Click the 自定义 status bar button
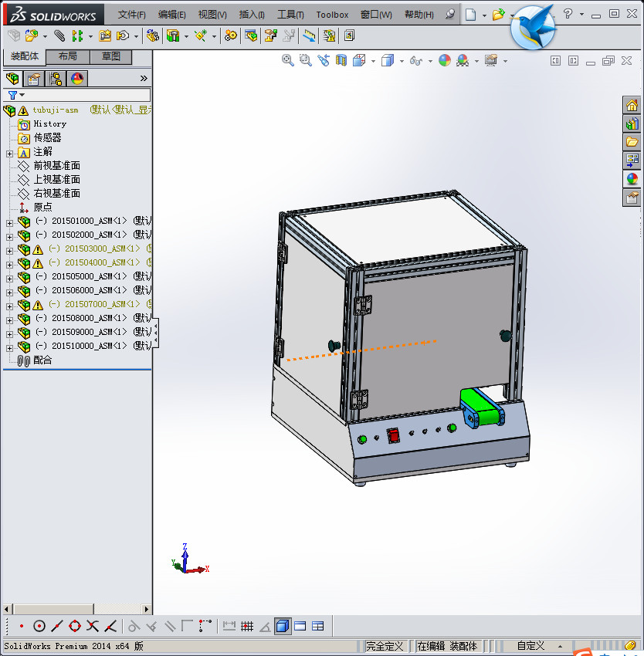Screen dimensions: 644x656 coord(530,646)
